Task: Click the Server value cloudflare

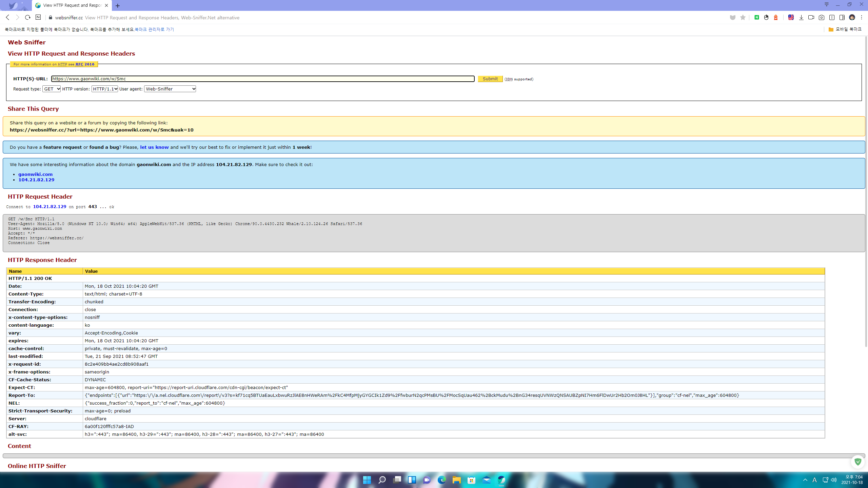Action: [96, 419]
